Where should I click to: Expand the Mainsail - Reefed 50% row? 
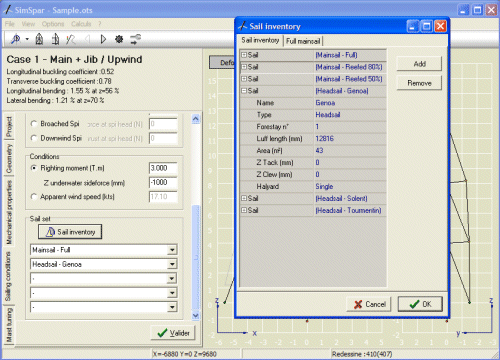(x=244, y=79)
